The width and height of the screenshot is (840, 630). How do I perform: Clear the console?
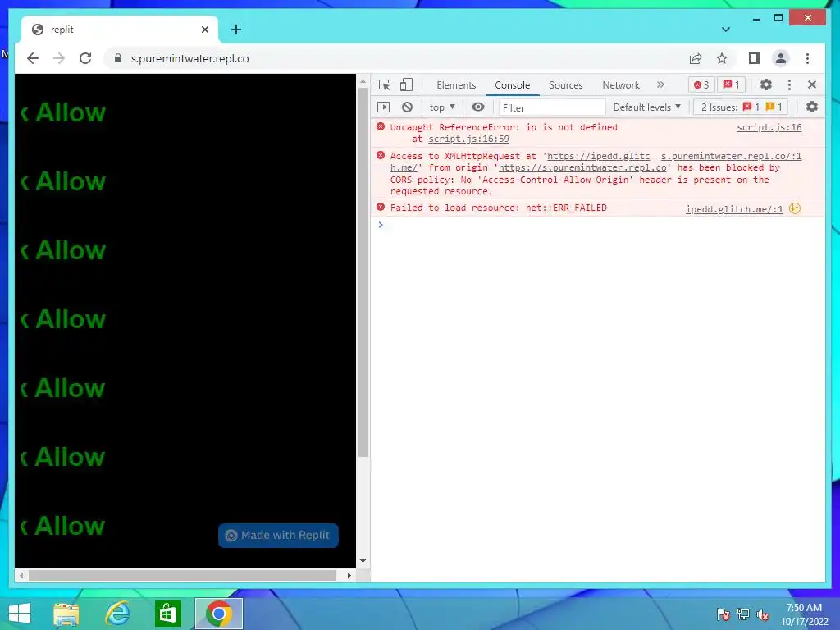pyautogui.click(x=407, y=107)
